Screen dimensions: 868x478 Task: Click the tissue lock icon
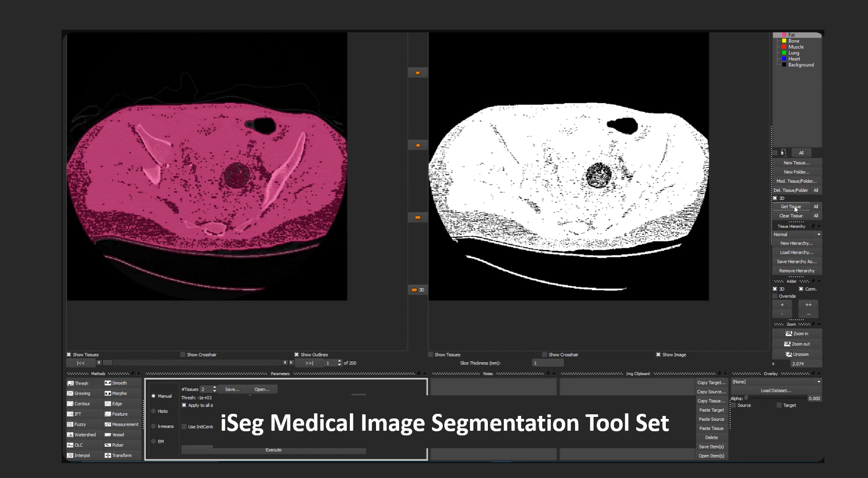pos(783,152)
